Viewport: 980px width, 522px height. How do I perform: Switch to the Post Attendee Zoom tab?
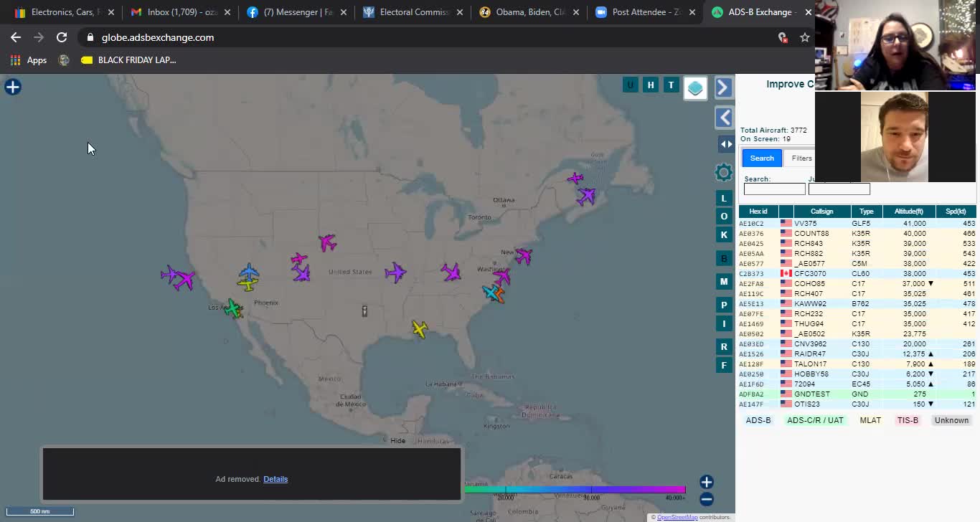[644, 12]
